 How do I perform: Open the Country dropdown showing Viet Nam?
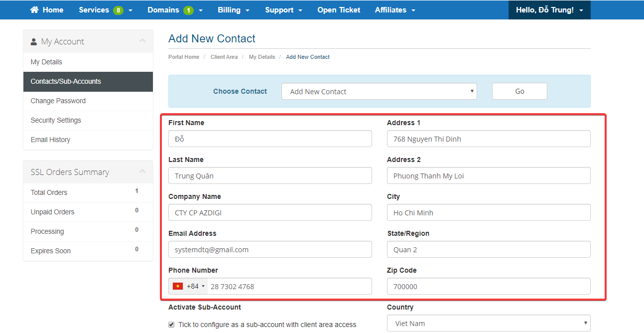click(x=488, y=323)
